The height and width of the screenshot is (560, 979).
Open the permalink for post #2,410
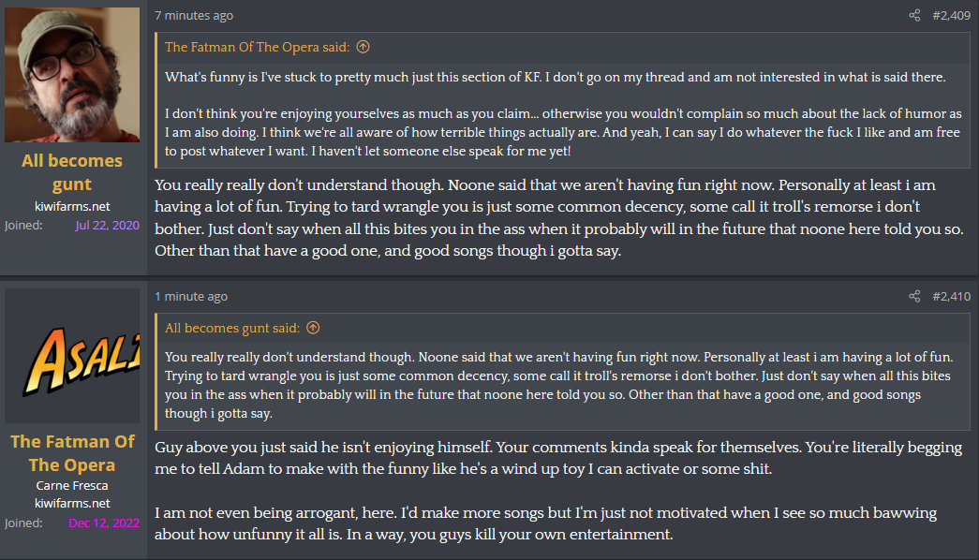[951, 297]
